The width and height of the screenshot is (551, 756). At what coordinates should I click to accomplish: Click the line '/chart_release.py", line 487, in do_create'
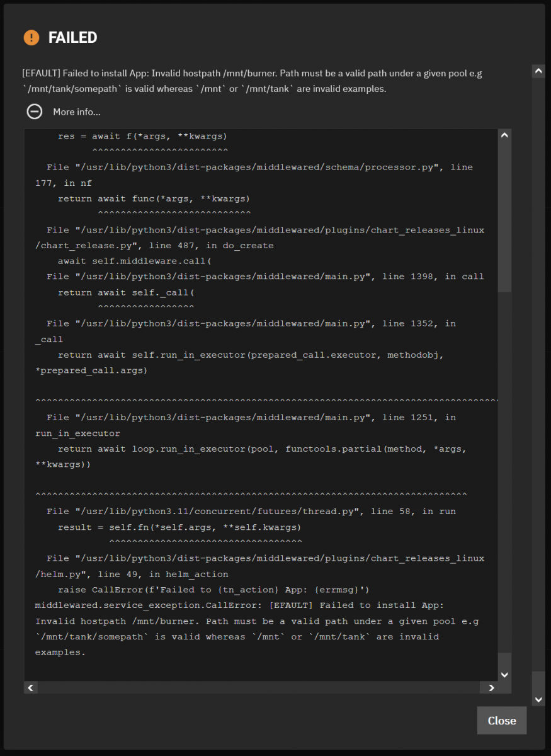pos(154,246)
